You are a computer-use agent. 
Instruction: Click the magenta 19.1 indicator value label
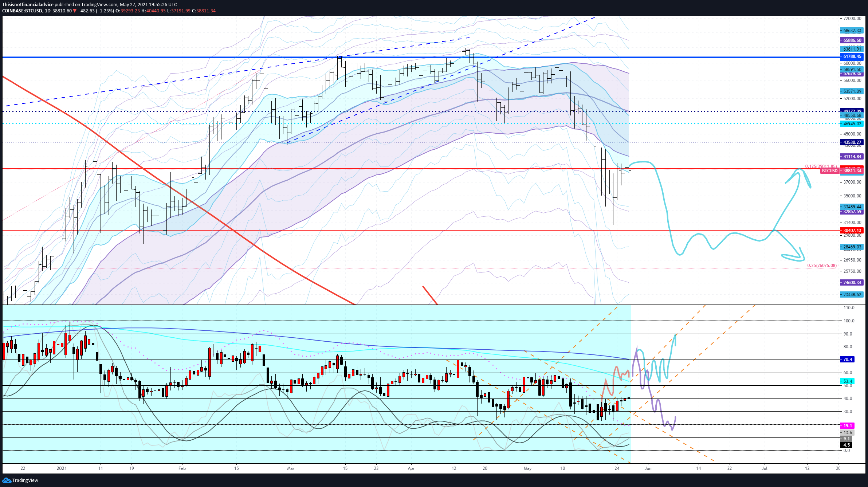point(848,426)
